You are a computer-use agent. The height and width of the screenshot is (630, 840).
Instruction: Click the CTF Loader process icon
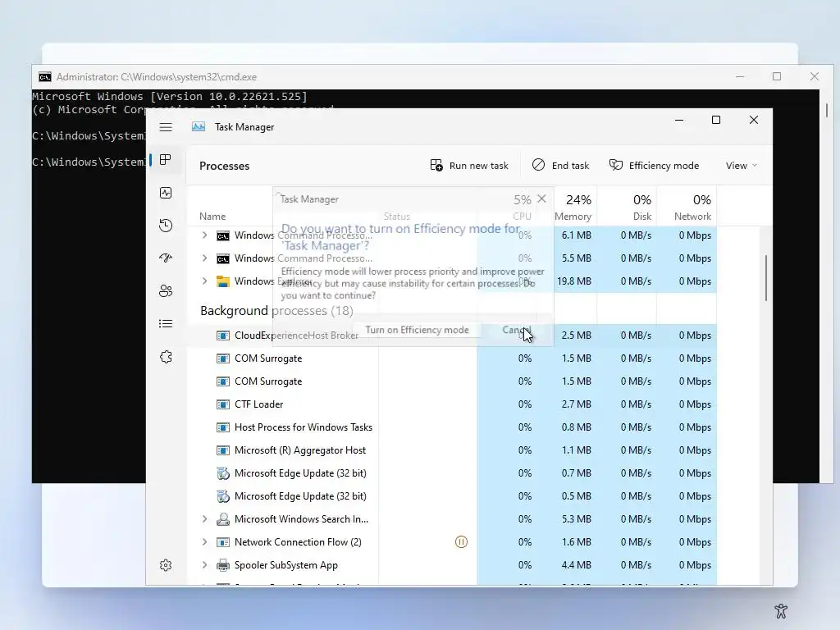(223, 404)
